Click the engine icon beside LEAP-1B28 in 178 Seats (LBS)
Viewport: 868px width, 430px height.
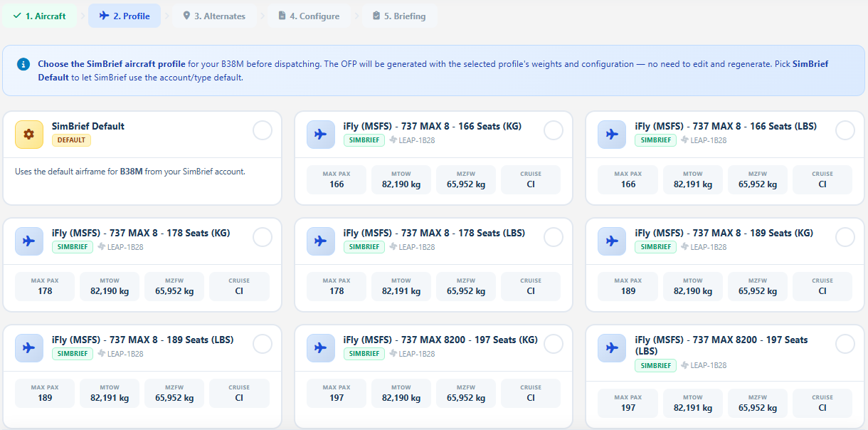pyautogui.click(x=393, y=247)
